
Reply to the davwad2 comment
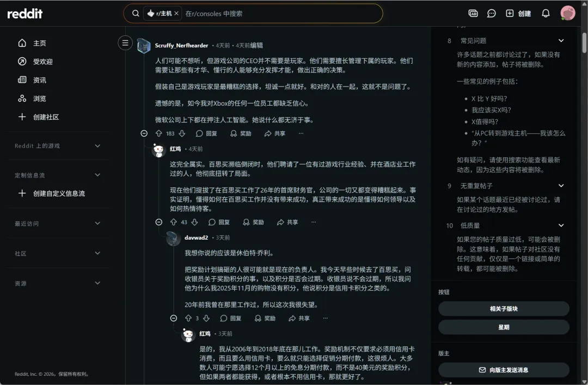pos(231,318)
